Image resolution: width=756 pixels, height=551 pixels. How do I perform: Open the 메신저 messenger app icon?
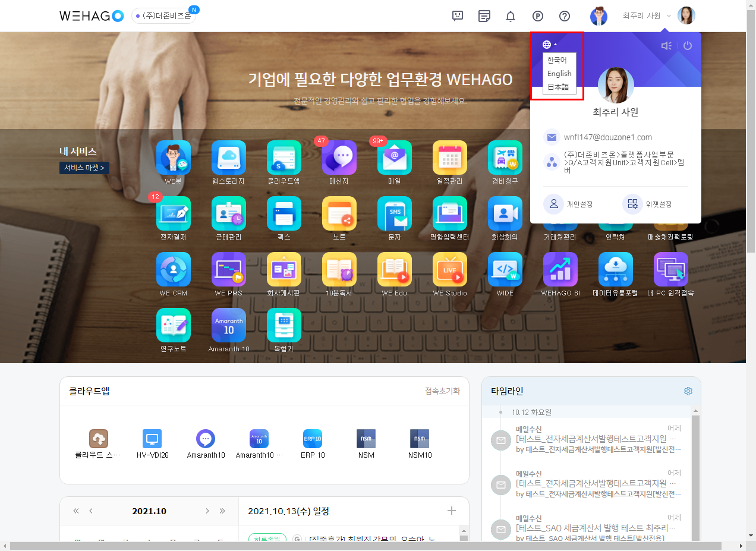click(339, 158)
